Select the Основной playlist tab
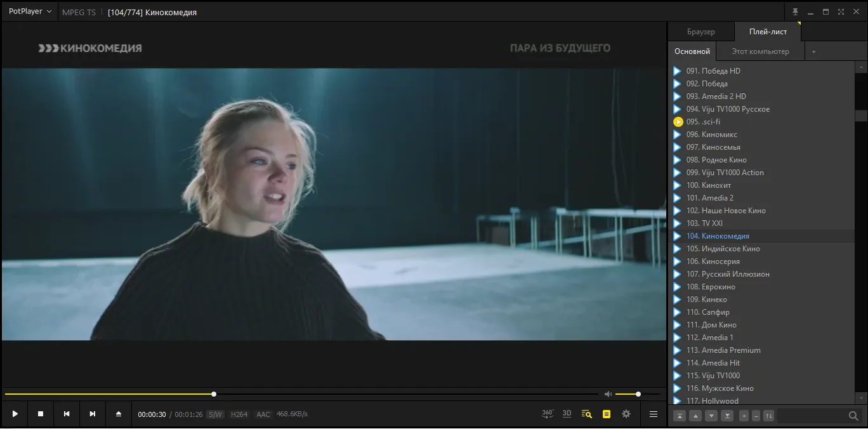 pos(692,51)
